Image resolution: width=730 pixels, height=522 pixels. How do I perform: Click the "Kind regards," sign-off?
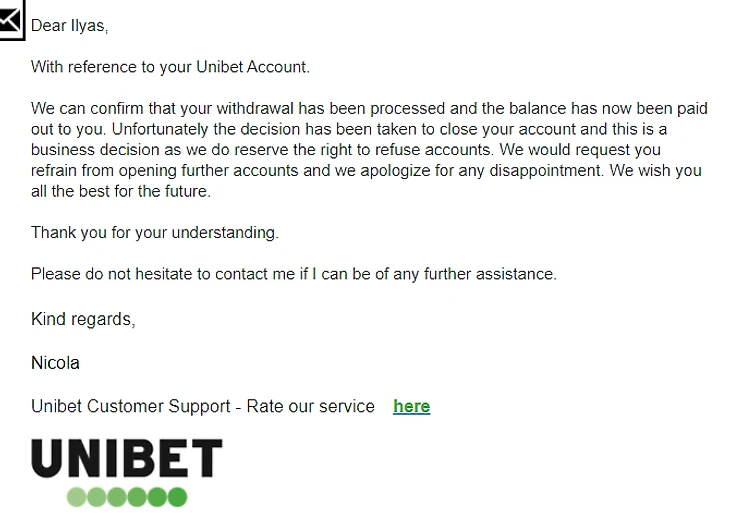[x=83, y=319]
